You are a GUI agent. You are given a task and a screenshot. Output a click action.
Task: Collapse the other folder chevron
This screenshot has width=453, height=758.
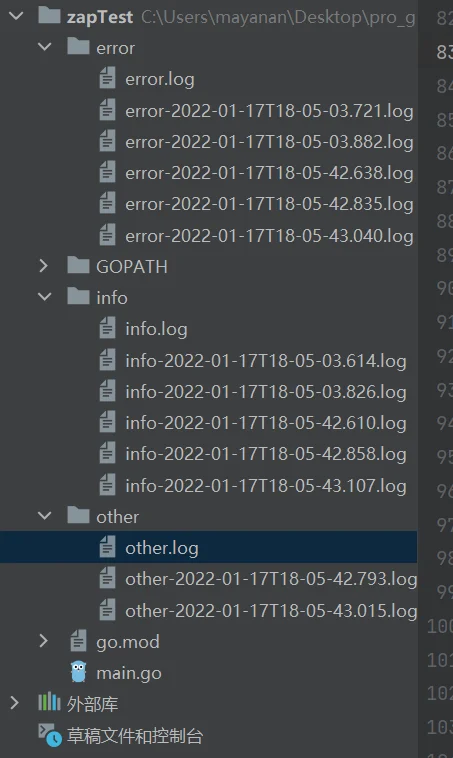point(44,516)
